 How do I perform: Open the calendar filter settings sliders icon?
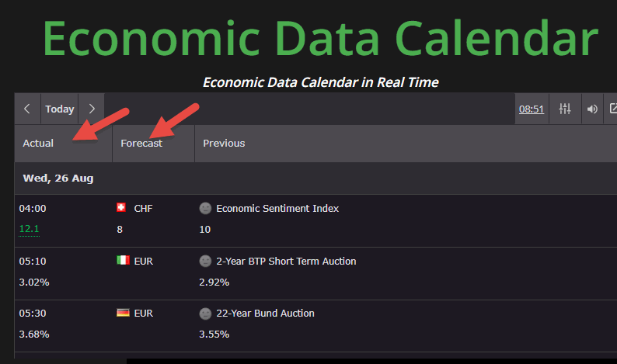565,109
